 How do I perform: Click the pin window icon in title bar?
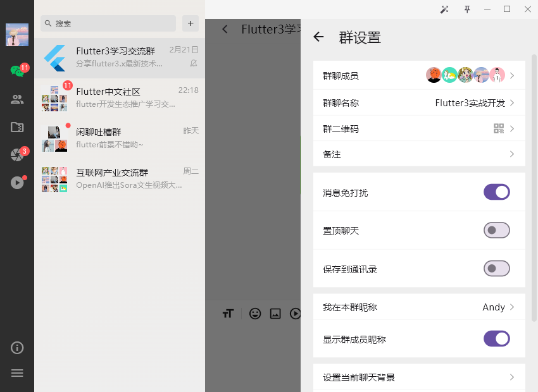coord(467,9)
